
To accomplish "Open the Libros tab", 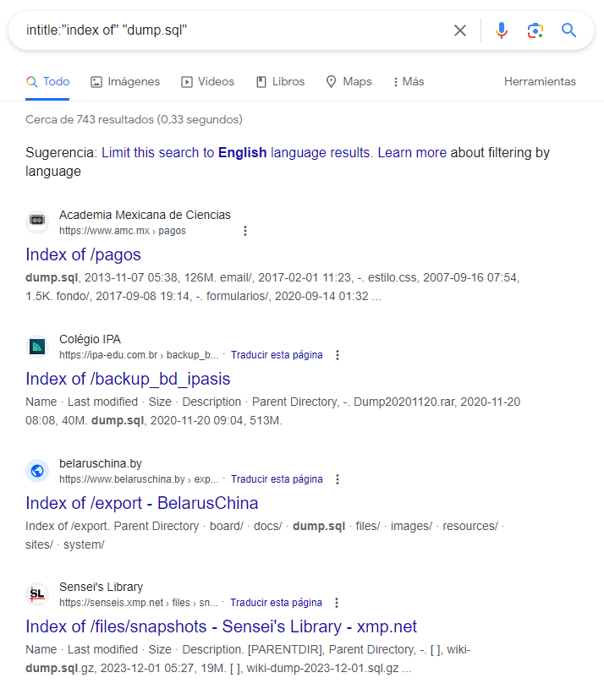I will click(280, 82).
